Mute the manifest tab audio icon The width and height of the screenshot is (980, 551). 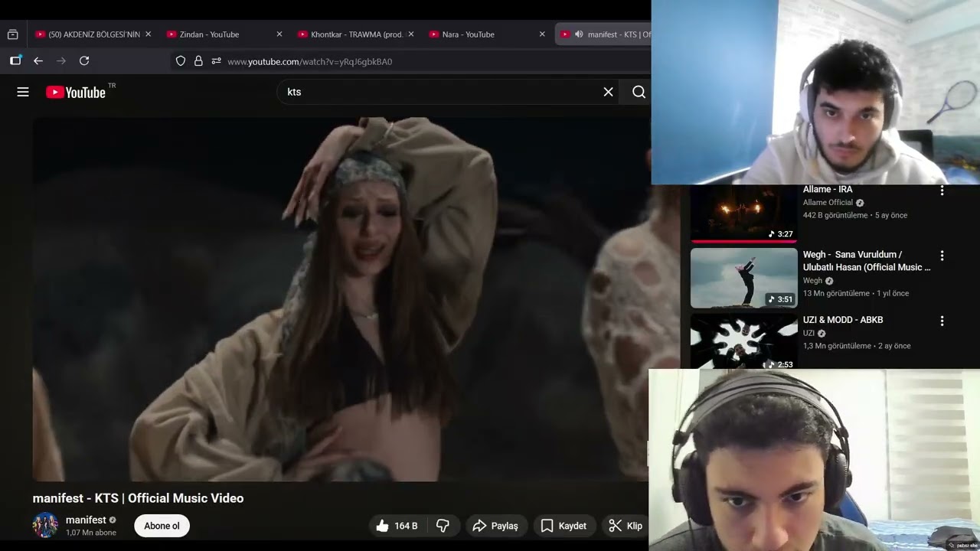pos(579,34)
